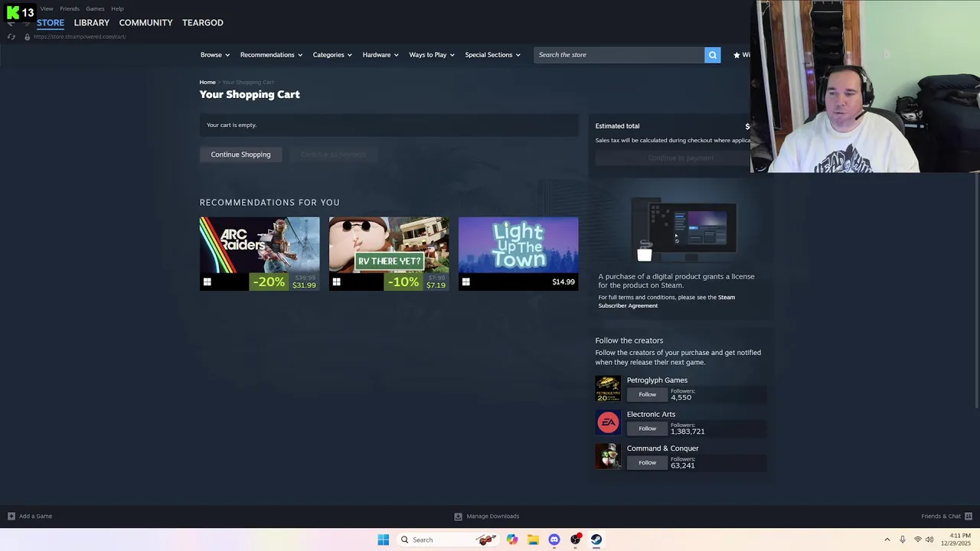Open the View menu
The image size is (980, 551).
pos(47,8)
